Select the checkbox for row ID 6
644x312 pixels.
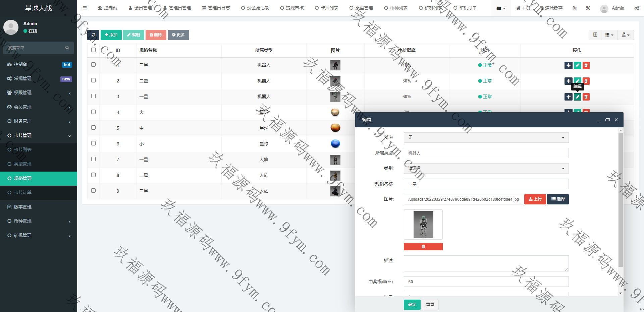tap(93, 143)
